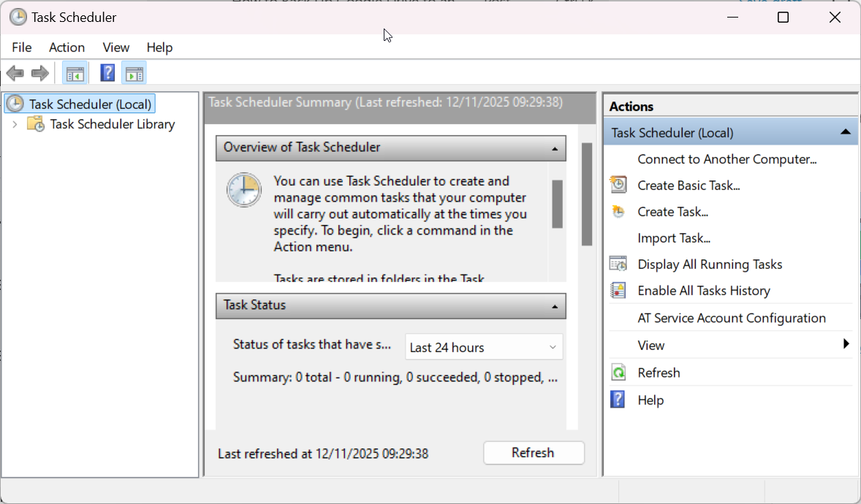Screen dimensions: 861x504
Task: Click the large clock icon in Overview section
Action: point(244,190)
